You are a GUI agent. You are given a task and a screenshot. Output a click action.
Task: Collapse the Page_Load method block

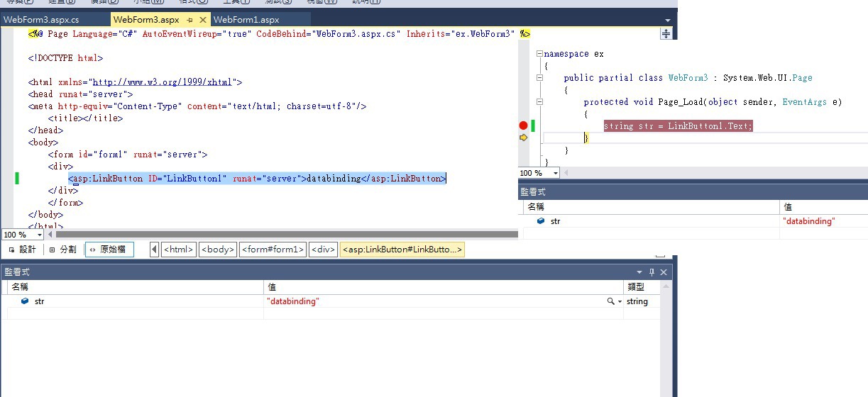click(539, 102)
